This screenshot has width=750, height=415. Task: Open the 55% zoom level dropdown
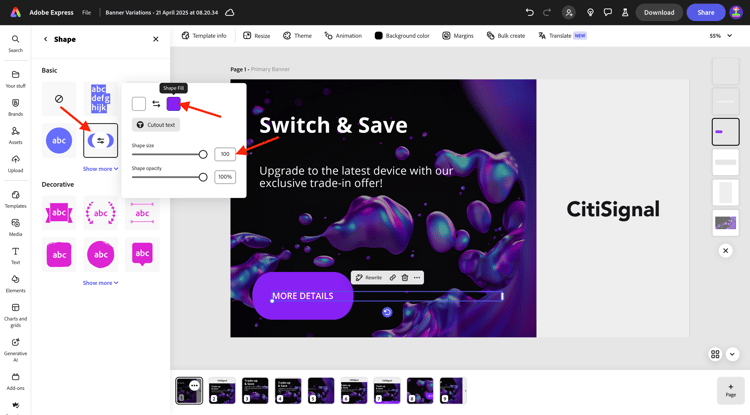point(720,36)
